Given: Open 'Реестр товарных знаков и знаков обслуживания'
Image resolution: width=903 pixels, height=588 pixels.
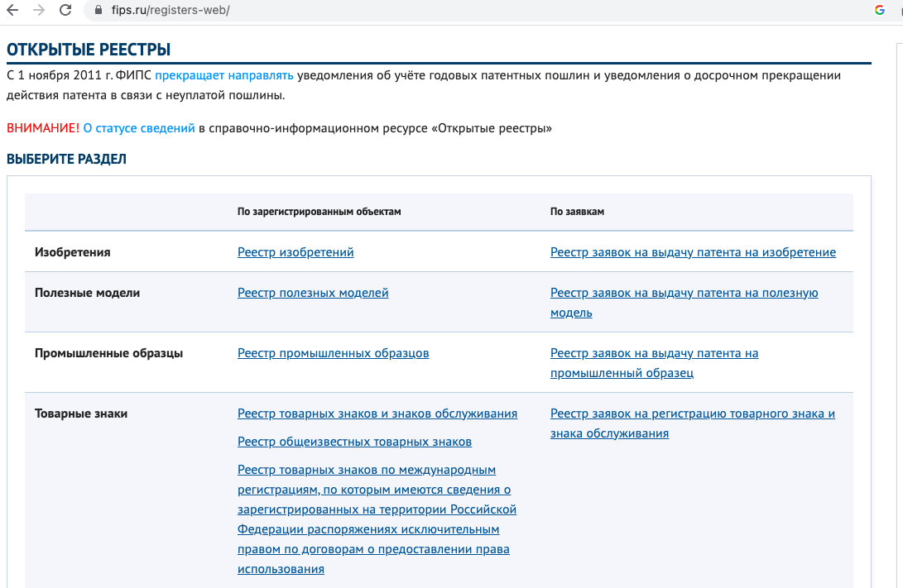Looking at the screenshot, I should (x=377, y=414).
